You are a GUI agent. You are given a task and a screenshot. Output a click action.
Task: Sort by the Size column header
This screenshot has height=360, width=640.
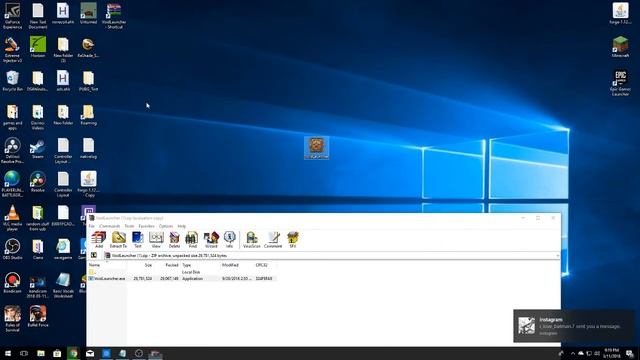point(140,265)
